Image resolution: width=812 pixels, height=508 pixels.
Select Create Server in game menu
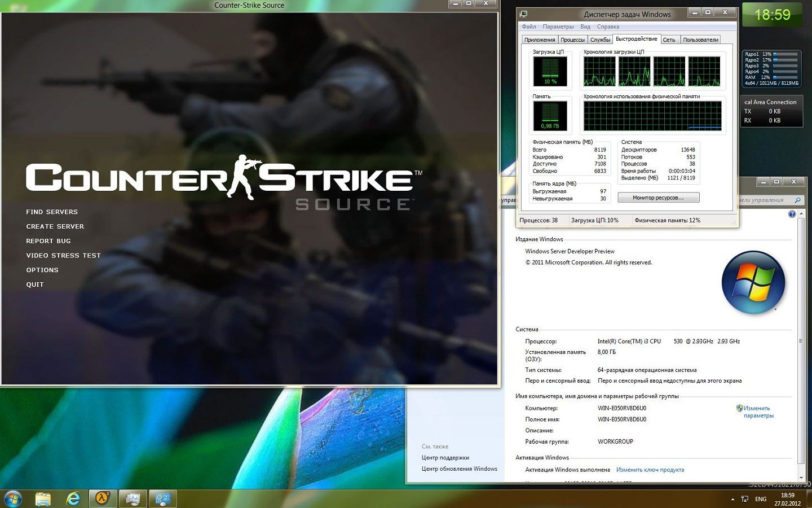tap(55, 227)
